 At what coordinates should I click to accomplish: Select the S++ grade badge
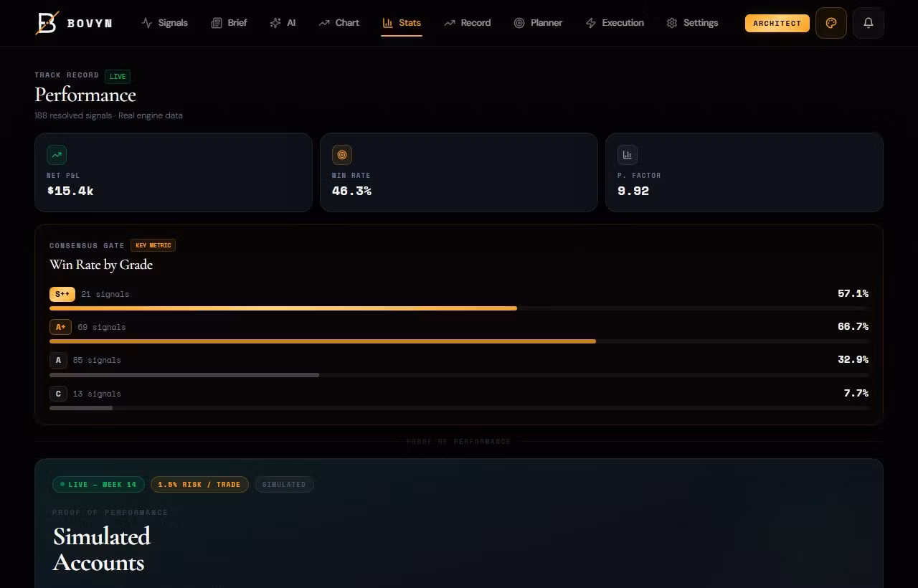(62, 294)
